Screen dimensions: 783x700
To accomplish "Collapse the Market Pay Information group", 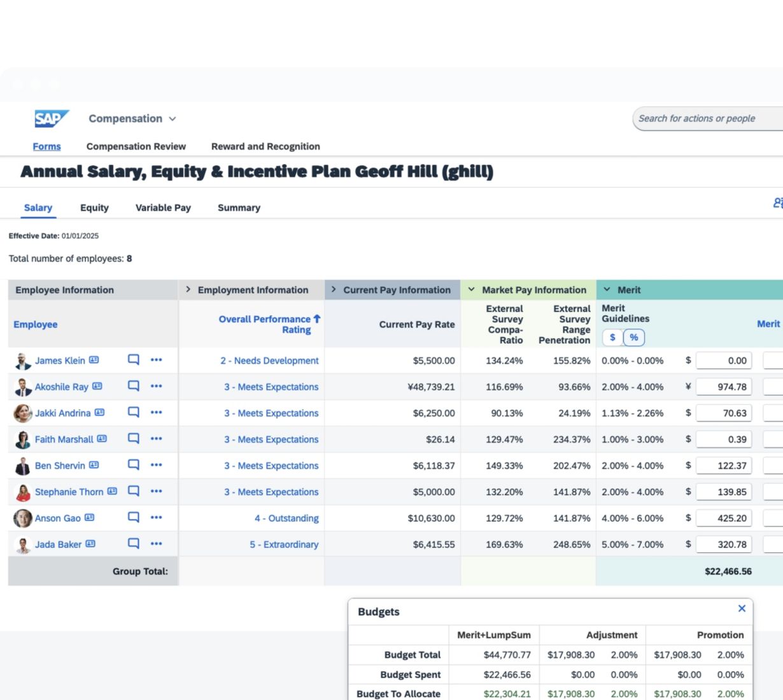I will tap(472, 290).
